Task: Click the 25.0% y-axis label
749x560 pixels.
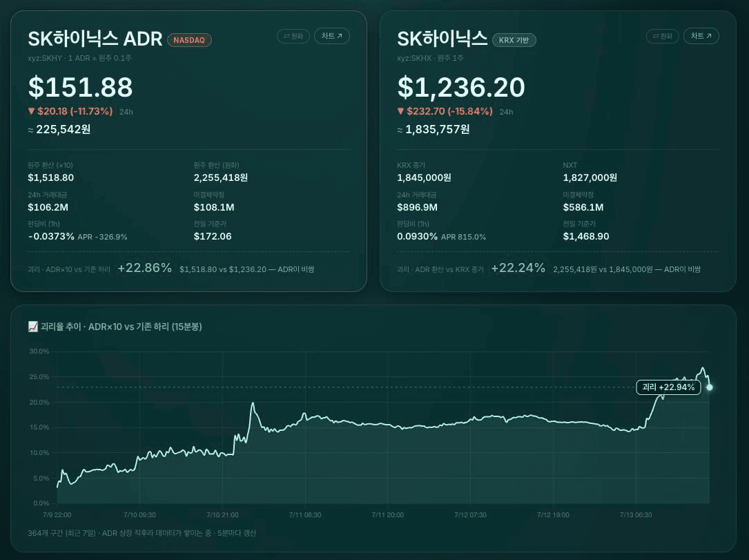Action: 39,377
